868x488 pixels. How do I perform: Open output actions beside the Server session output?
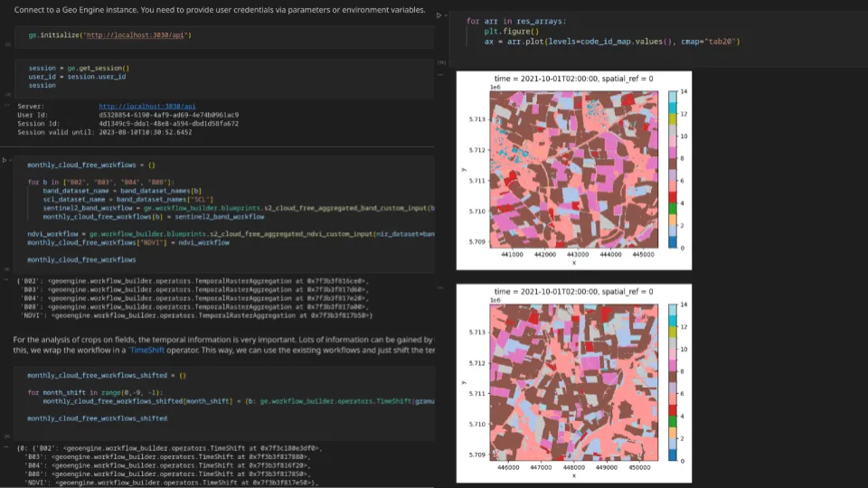point(6,105)
